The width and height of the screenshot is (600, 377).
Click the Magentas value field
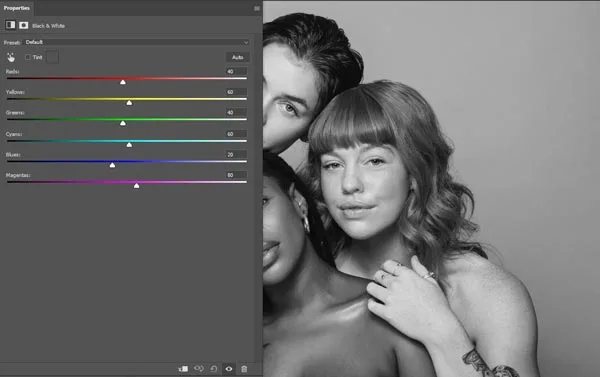point(236,175)
